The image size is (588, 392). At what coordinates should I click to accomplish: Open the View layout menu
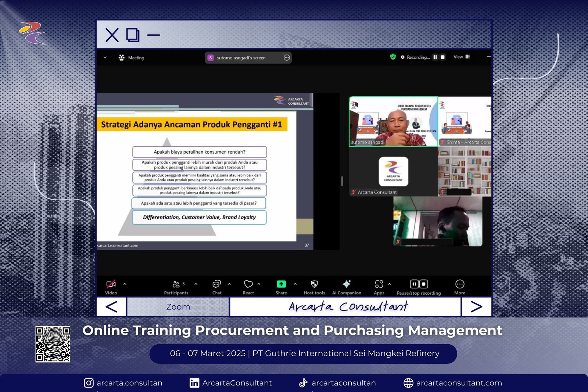[462, 57]
